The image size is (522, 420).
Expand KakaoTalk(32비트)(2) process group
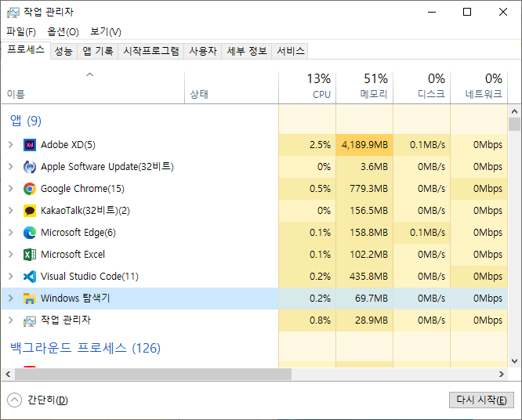[11, 211]
